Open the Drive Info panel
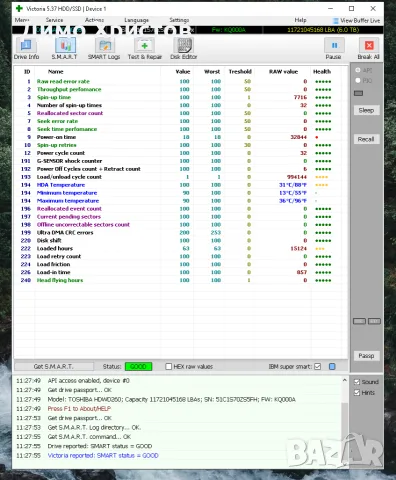The height and width of the screenshot is (480, 396). (26, 49)
